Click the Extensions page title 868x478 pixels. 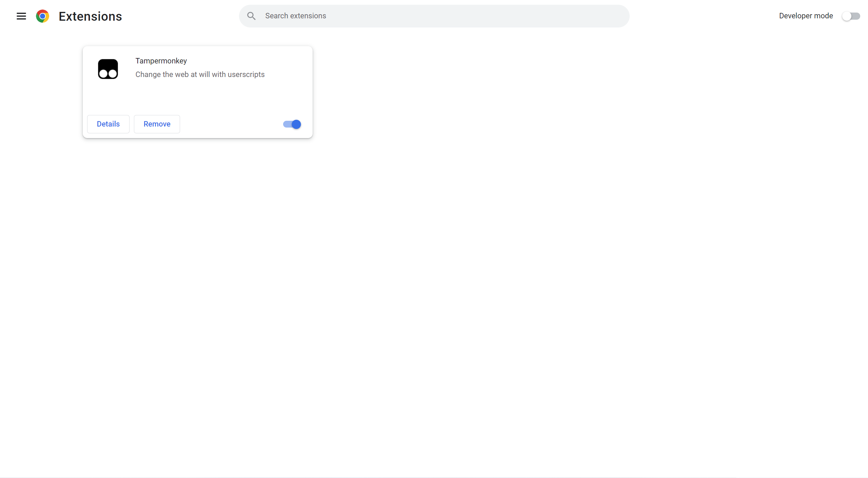90,16
